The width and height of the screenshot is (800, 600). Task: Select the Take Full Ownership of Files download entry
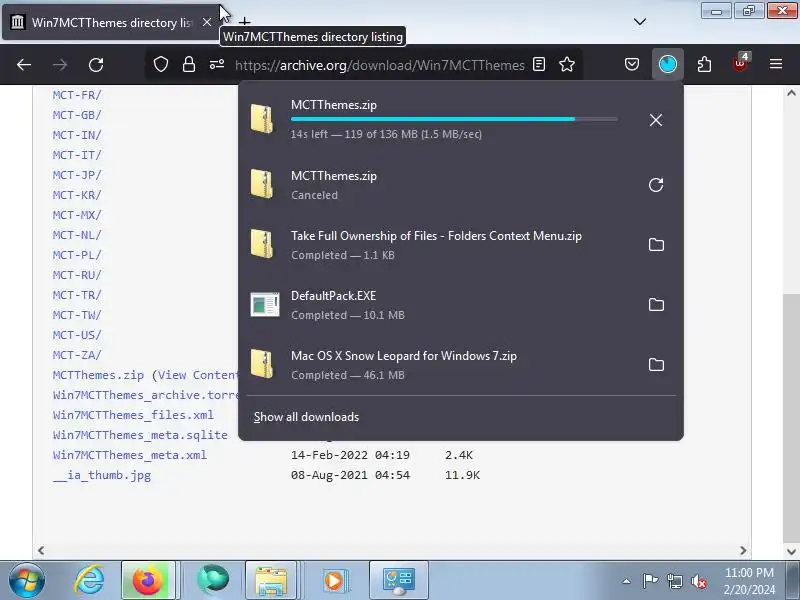click(461, 245)
